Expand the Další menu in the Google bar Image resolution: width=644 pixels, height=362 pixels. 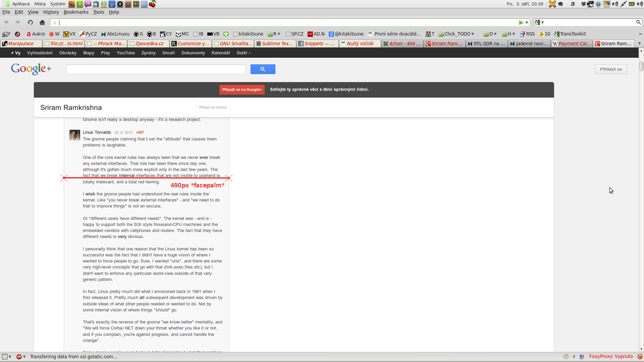(x=244, y=53)
